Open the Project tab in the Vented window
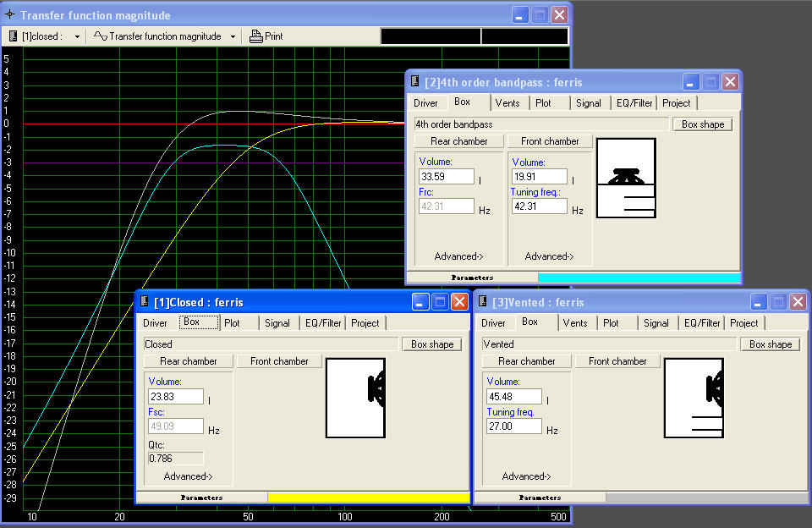Image resolution: width=812 pixels, height=528 pixels. pos(744,323)
